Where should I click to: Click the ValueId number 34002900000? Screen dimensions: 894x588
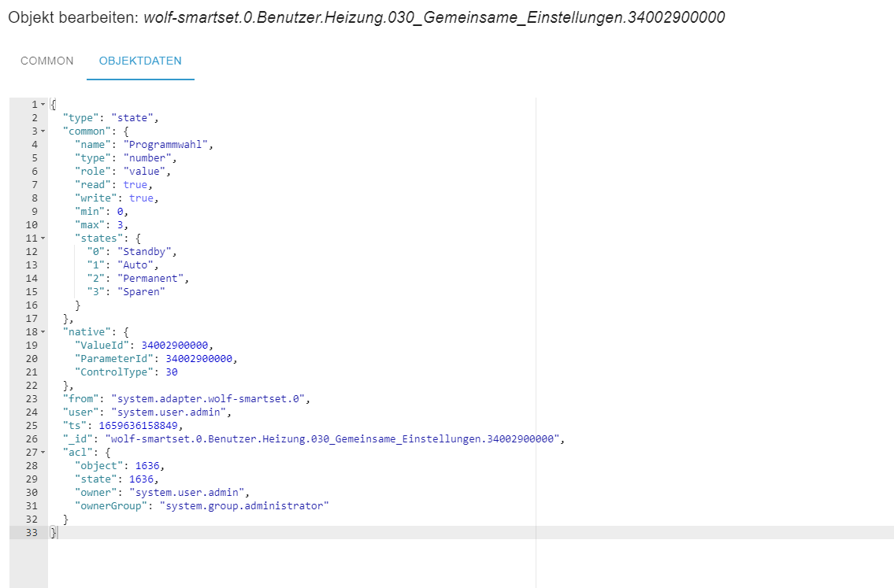pos(174,346)
